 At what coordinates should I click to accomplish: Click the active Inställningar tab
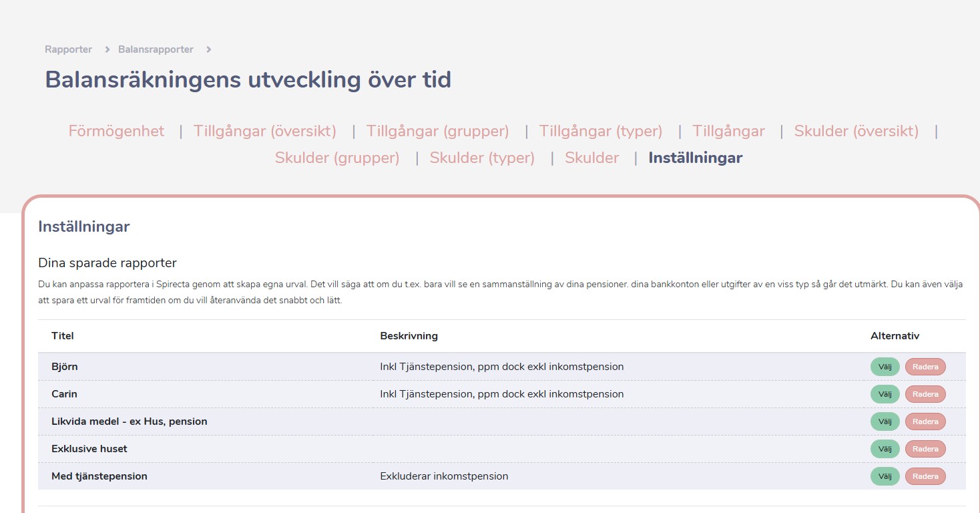tap(695, 158)
